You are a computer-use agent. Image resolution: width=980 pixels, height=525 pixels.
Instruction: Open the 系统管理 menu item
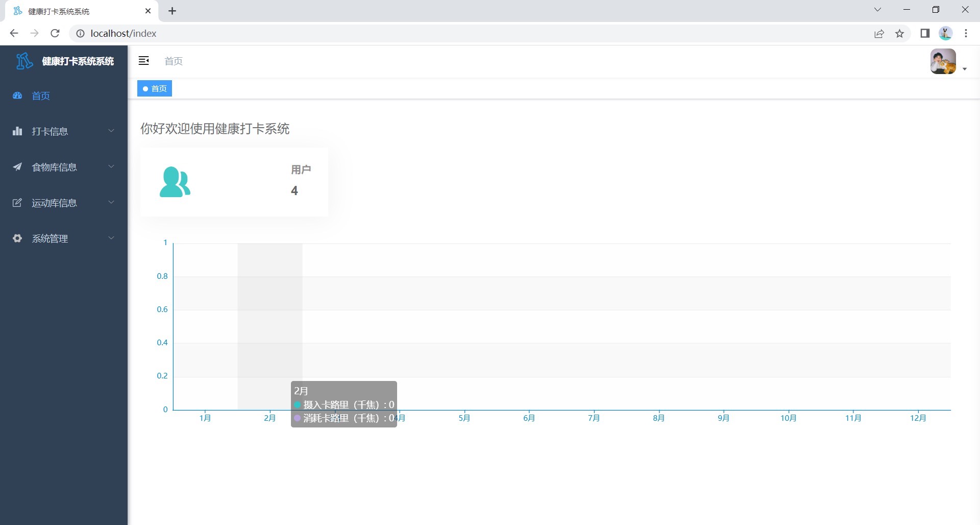64,238
